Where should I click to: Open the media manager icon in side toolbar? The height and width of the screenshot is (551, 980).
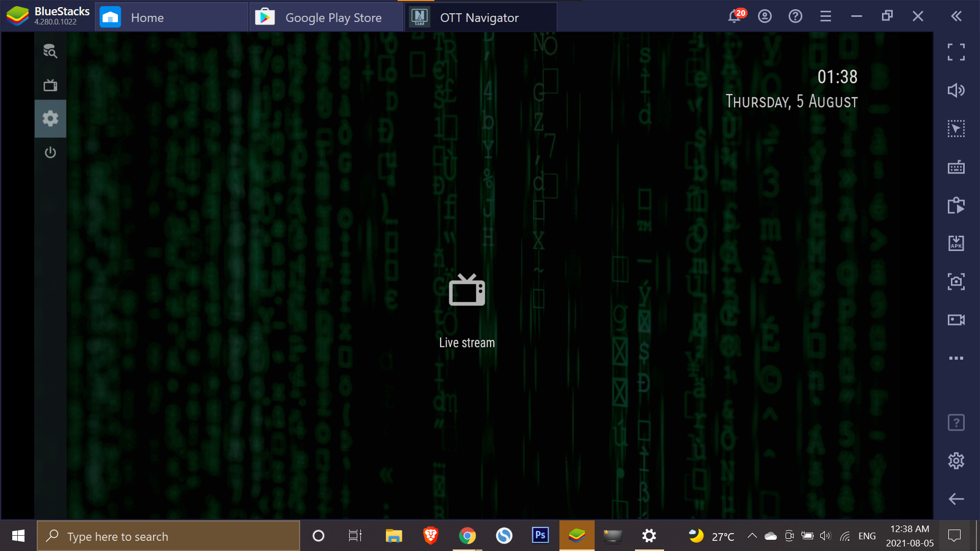(956, 205)
